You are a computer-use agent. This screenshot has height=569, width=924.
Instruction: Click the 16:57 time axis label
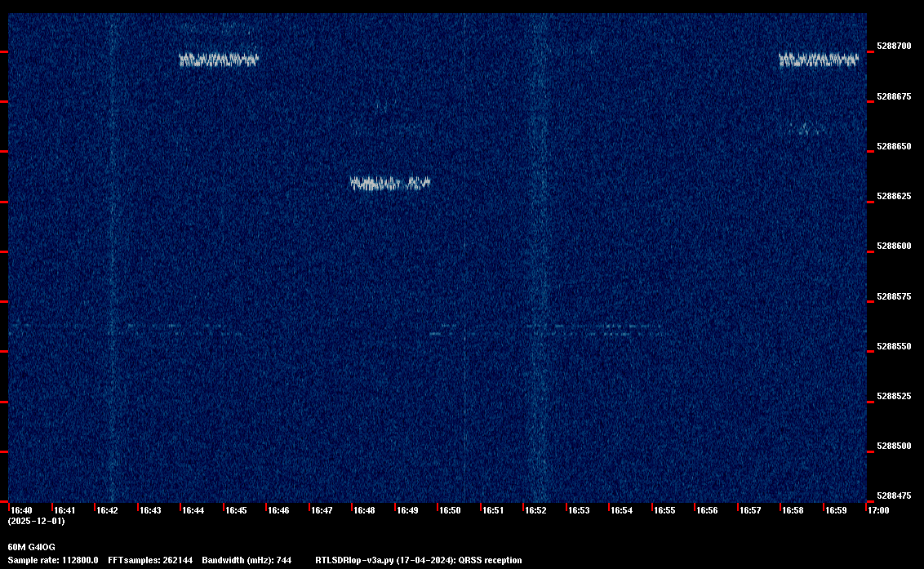[750, 510]
